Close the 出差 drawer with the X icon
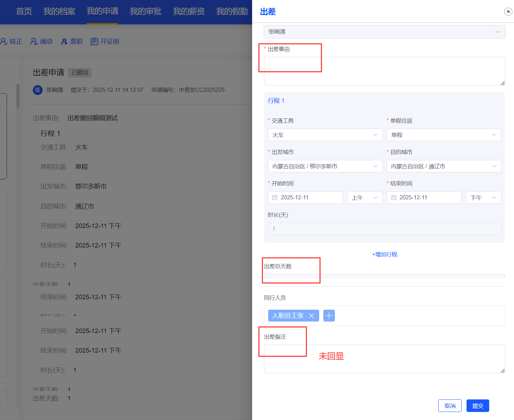Image resolution: width=514 pixels, height=420 pixels. [508, 12]
